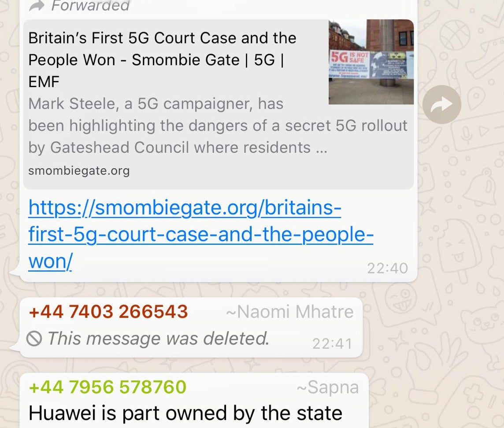Viewport: 504px width, 428px height.
Task: Tap the 'Forwarded' label text
Action: pyautogui.click(x=90, y=5)
